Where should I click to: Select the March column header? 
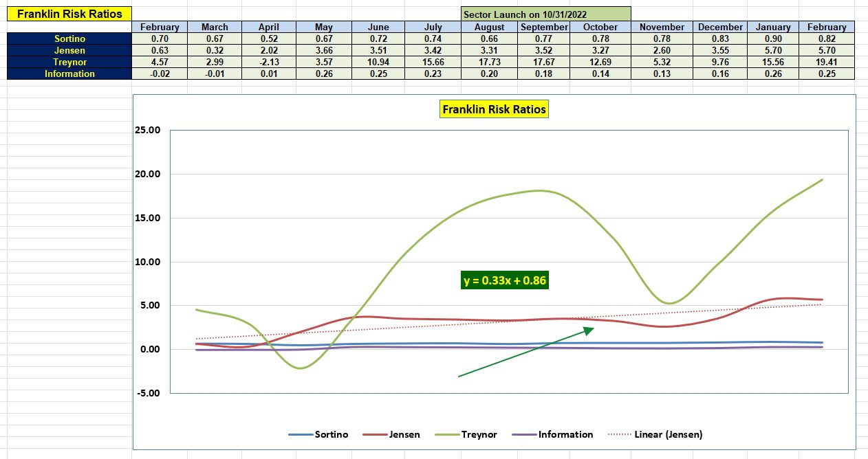(215, 27)
